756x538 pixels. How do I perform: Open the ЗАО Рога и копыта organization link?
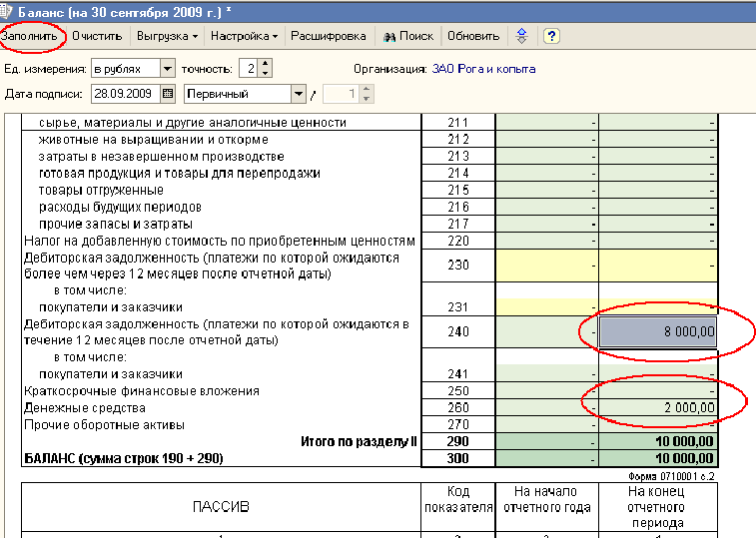coord(483,69)
